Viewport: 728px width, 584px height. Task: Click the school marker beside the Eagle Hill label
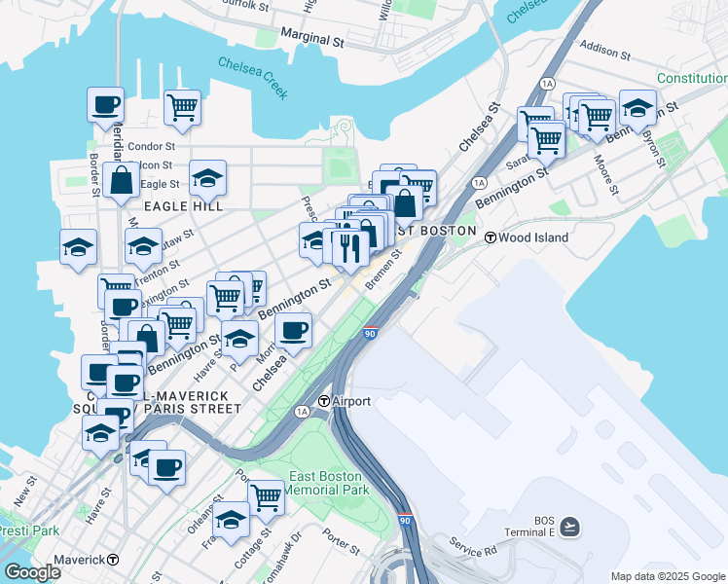click(208, 182)
